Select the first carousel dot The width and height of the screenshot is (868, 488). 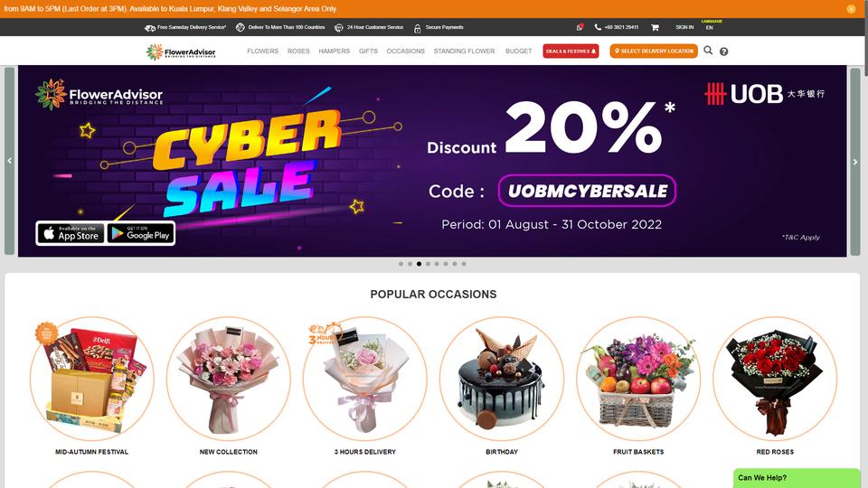click(x=401, y=264)
